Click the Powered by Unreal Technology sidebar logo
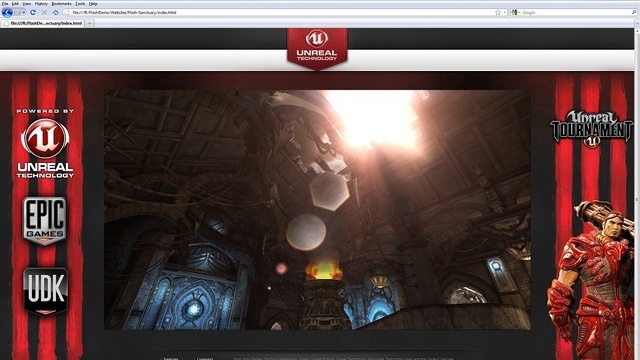Screen dimensions: 640x360 [45, 143]
